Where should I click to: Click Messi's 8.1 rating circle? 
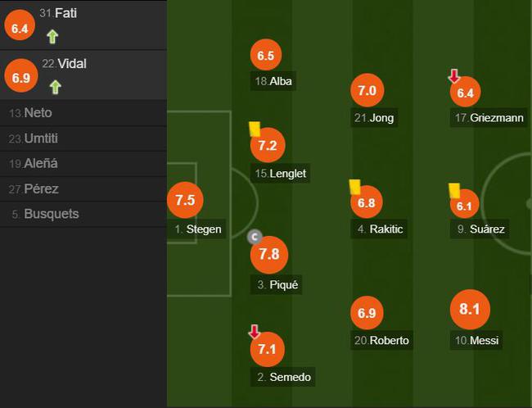(x=470, y=309)
